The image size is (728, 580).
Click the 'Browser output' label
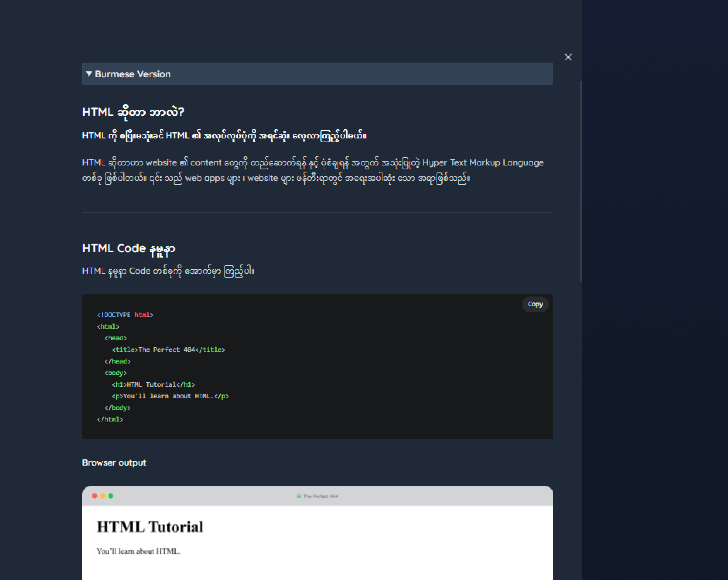click(114, 462)
